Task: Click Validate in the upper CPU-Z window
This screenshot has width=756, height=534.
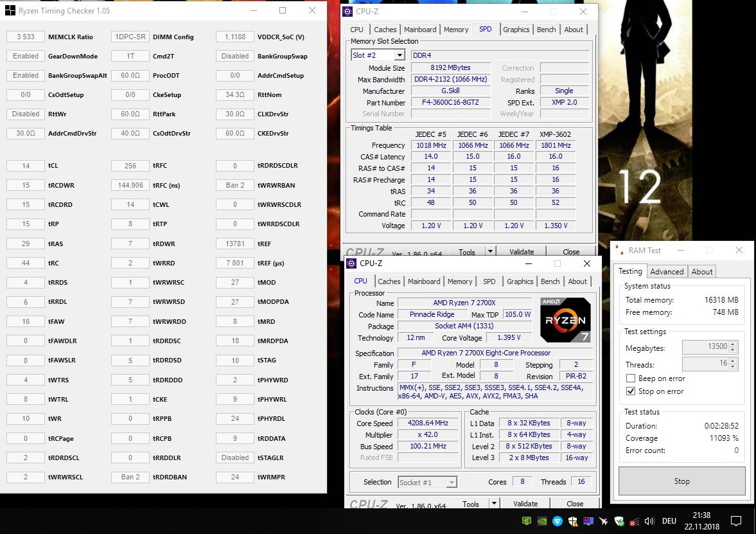Action: (x=522, y=251)
